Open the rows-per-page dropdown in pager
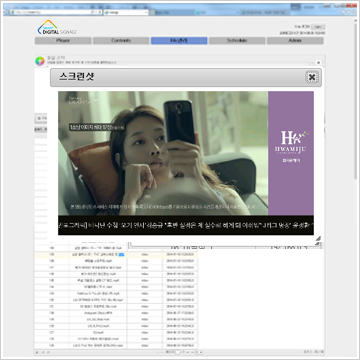 click(x=199, y=352)
